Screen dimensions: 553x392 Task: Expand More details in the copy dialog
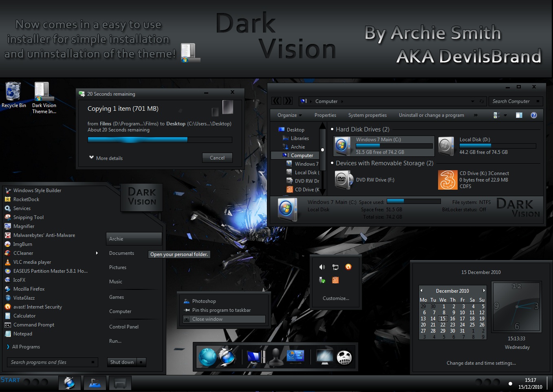[106, 158]
